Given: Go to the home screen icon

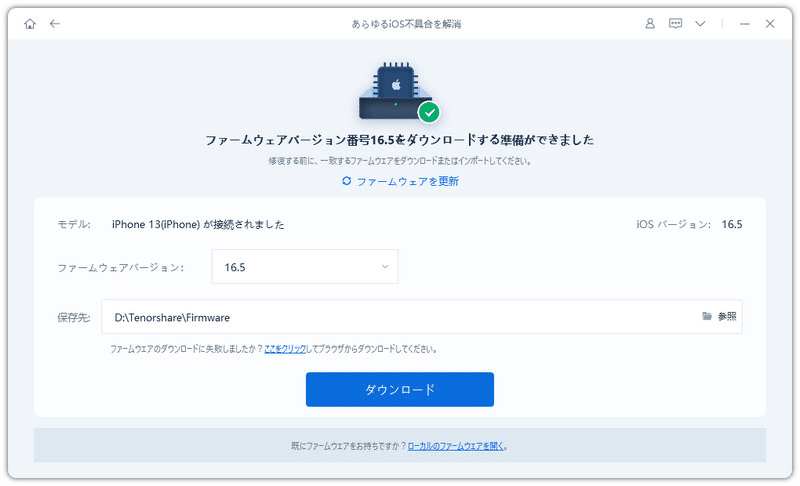Looking at the screenshot, I should [30, 24].
